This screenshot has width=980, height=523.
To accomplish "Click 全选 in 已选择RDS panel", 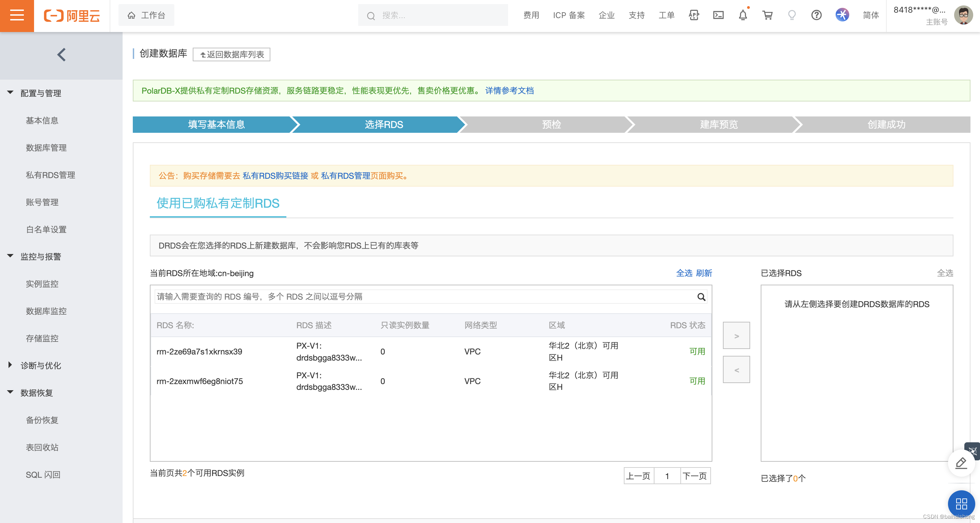I will [945, 273].
